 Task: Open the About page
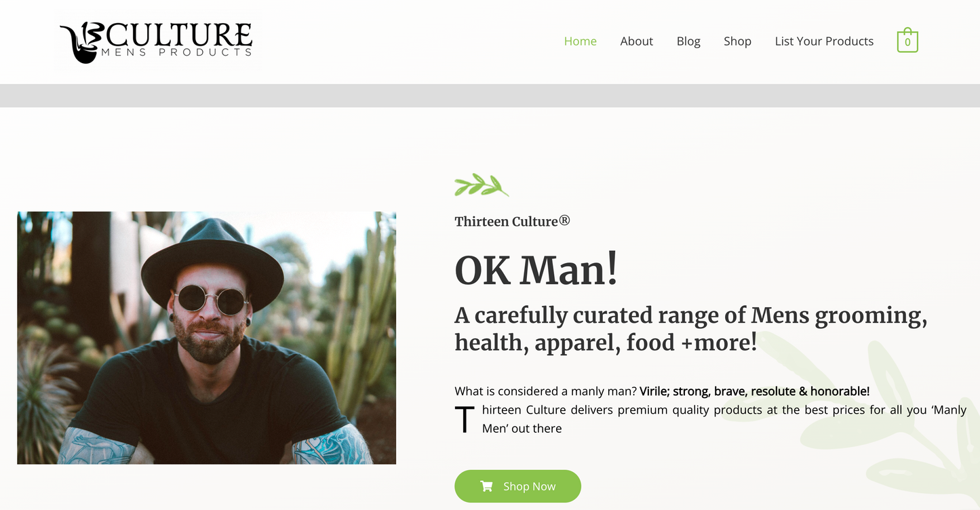[x=636, y=41]
